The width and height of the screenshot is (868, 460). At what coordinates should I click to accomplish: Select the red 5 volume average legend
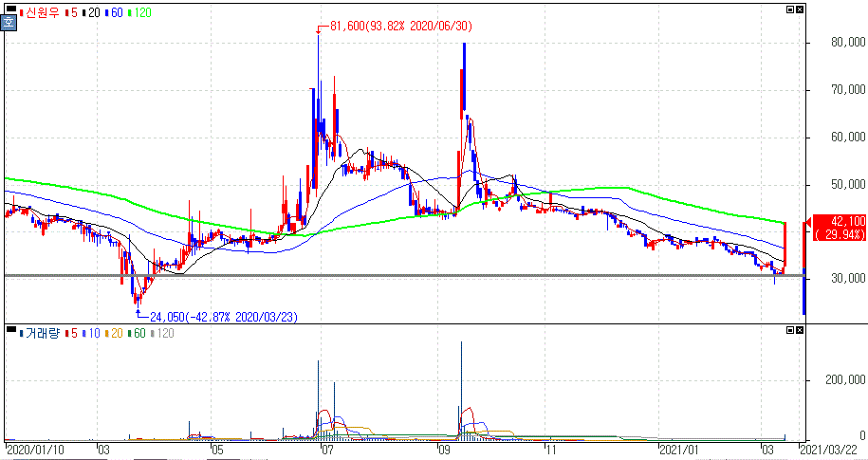click(70, 333)
